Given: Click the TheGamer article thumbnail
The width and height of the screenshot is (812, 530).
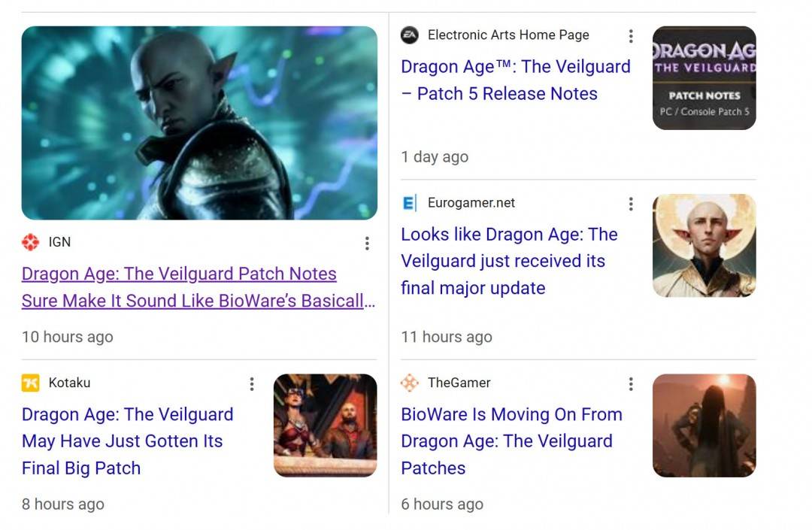Looking at the screenshot, I should pyautogui.click(x=704, y=426).
